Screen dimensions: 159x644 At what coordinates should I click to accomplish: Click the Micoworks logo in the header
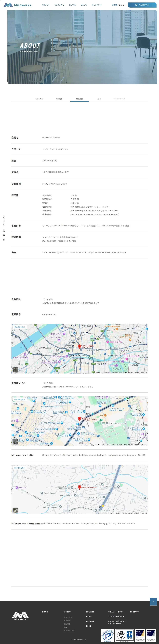pos(17,5)
